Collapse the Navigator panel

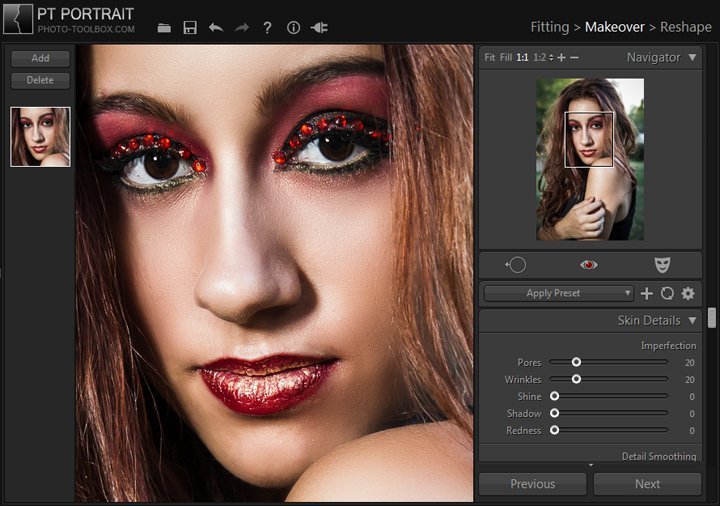click(x=692, y=57)
